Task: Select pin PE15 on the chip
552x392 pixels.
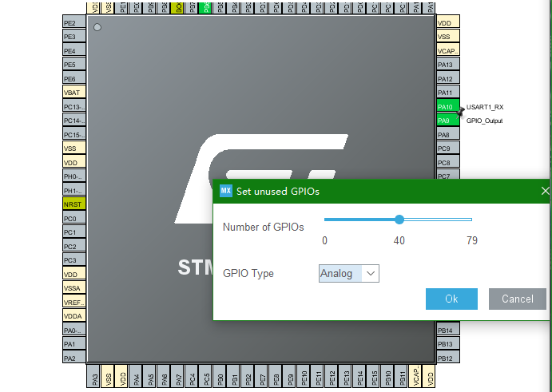Action: pos(373,376)
